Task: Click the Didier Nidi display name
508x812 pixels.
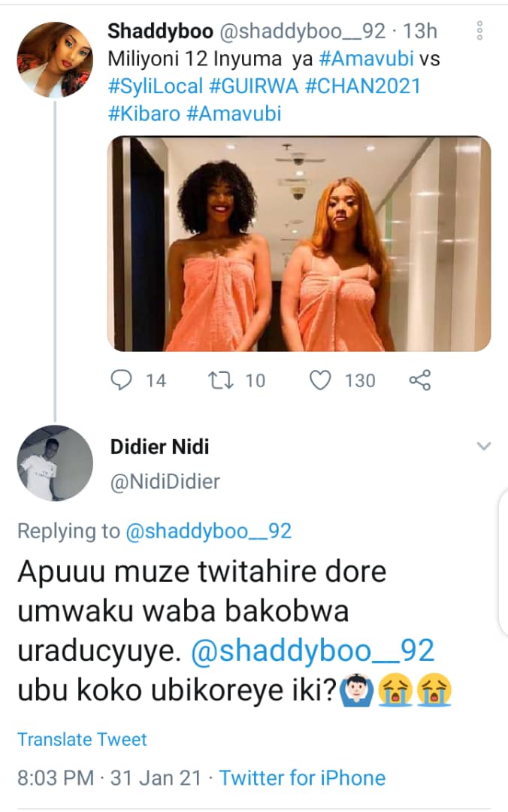Action: click(159, 447)
